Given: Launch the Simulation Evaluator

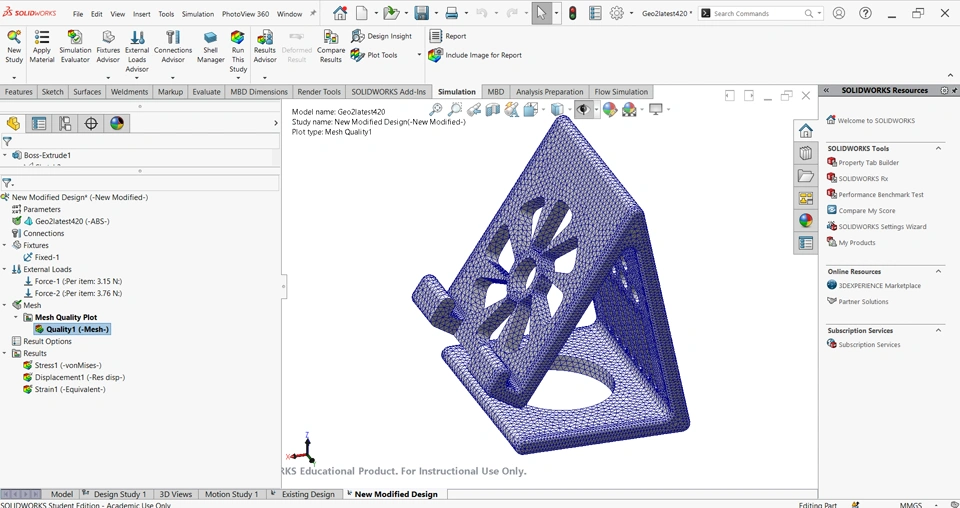Looking at the screenshot, I should pos(75,48).
